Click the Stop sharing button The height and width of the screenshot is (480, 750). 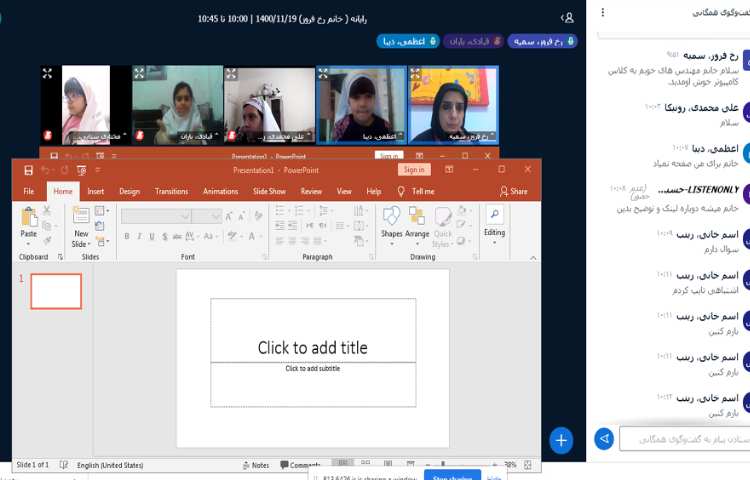point(453,477)
